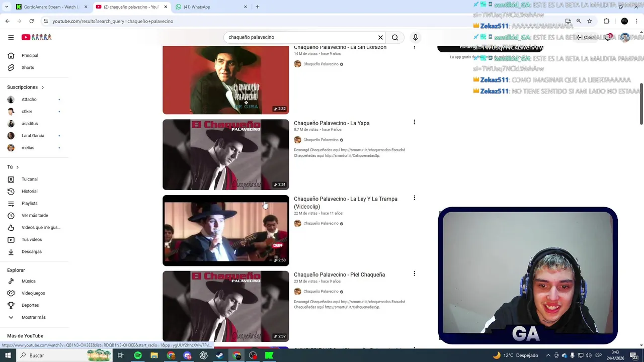The image size is (644, 362).
Task: Open File Explorer from the taskbar
Action: 154,355
